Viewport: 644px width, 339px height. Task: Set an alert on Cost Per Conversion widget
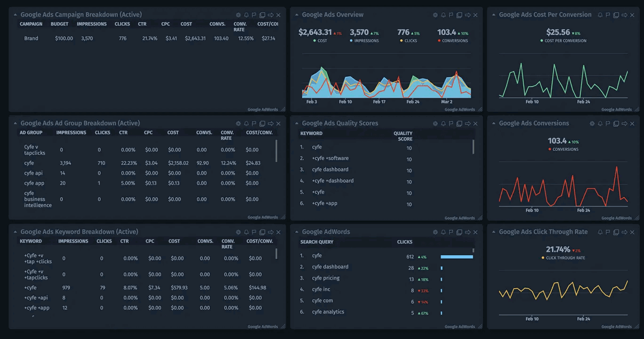(600, 15)
